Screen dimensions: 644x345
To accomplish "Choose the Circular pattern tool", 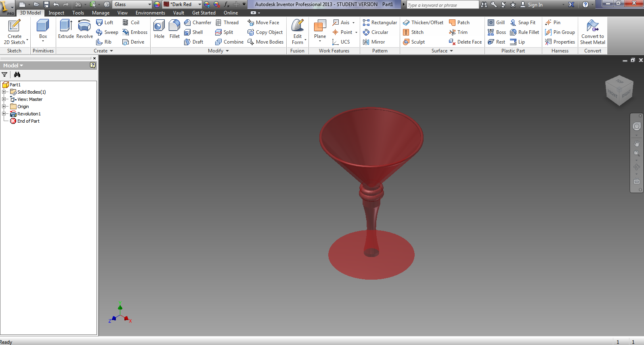I will click(x=375, y=32).
